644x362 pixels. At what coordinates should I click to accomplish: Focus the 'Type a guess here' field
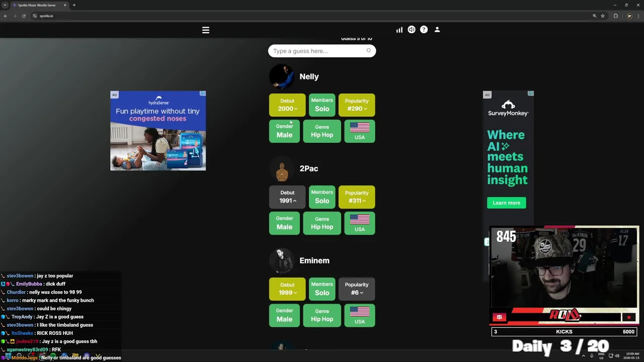pyautogui.click(x=322, y=51)
